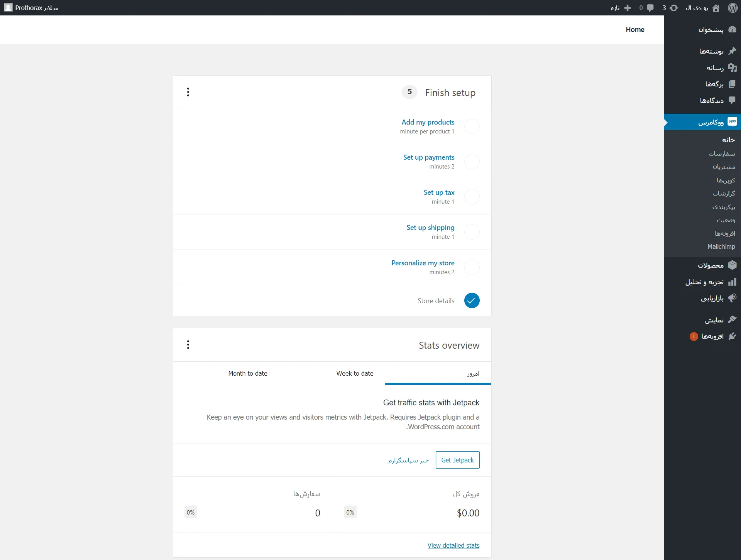
Task: Open Mailchimp submenu item
Action: point(721,246)
